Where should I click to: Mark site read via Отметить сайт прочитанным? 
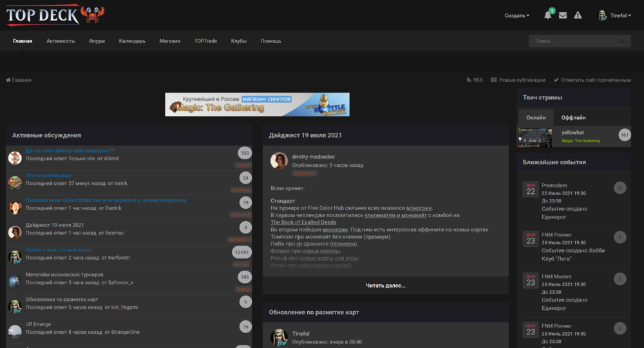coord(592,80)
